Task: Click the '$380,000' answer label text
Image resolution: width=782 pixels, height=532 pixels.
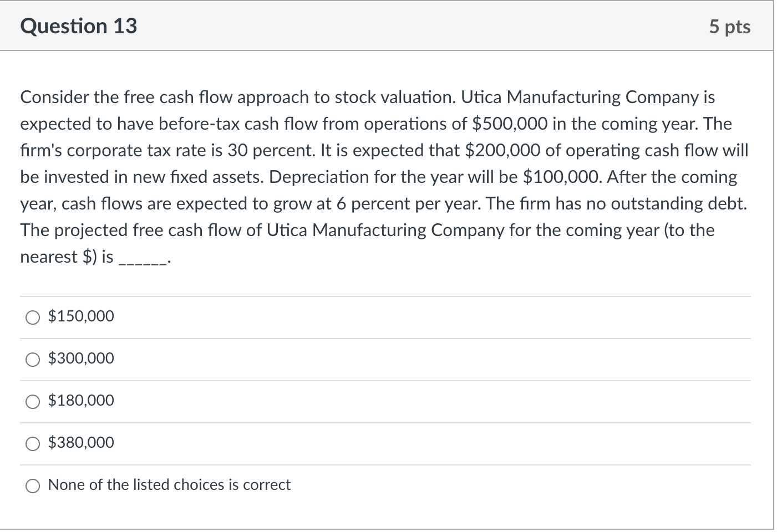Action: pyautogui.click(x=81, y=442)
